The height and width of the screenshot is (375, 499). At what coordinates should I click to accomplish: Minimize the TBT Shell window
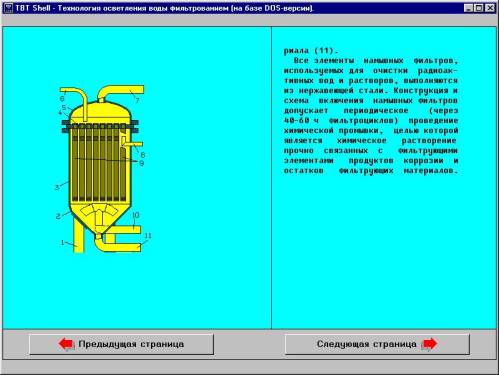pos(469,8)
